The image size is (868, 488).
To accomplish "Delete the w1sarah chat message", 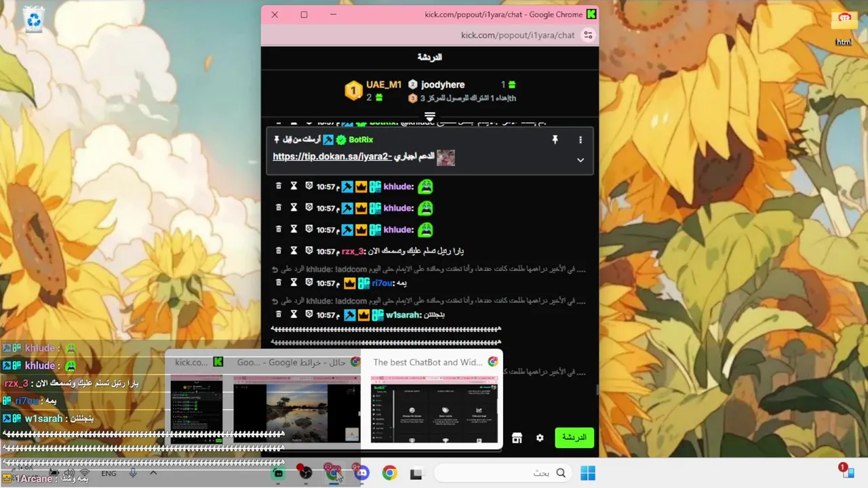I will (279, 314).
